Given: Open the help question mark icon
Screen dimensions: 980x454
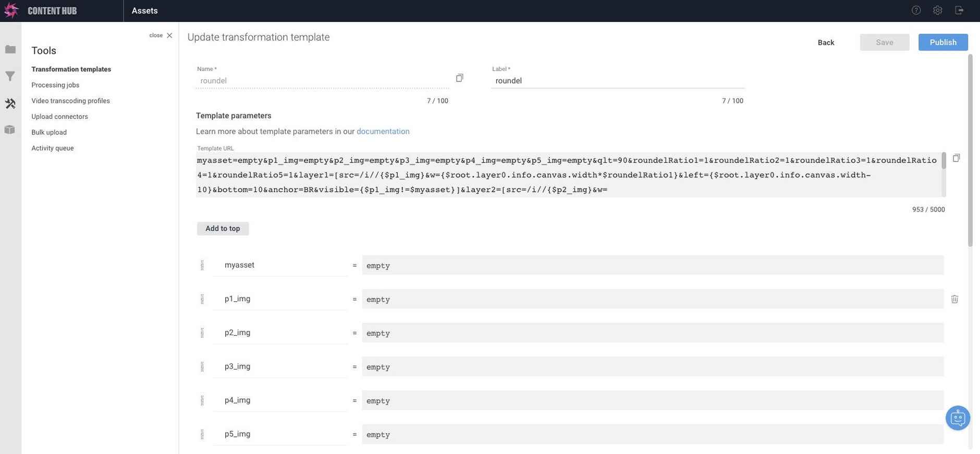Looking at the screenshot, I should coord(916,10).
